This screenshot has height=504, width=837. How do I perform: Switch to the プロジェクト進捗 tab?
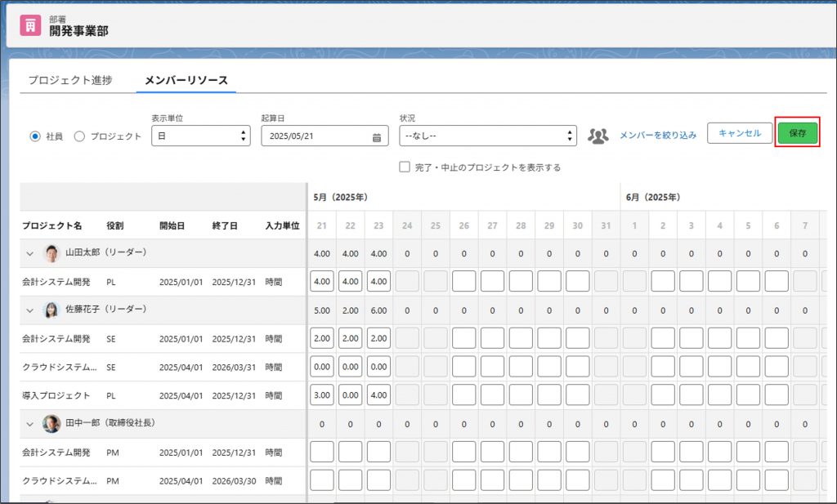coord(70,80)
